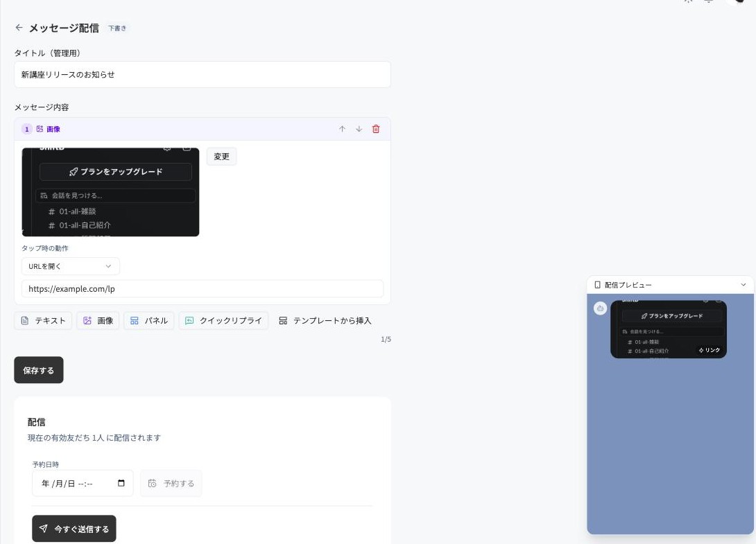This screenshot has width=756, height=544.
Task: Click the bot avatar in preview
Action: (600, 308)
